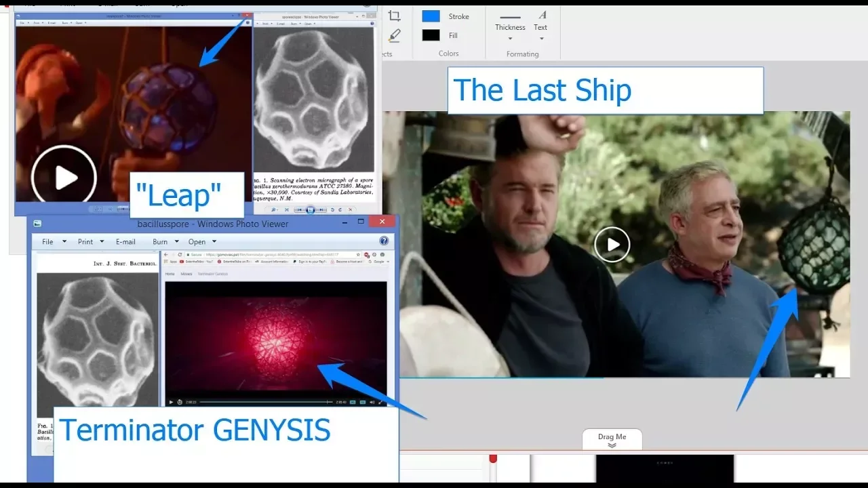Click the Text formatting icon
Screen dimensions: 868x488
(542, 15)
